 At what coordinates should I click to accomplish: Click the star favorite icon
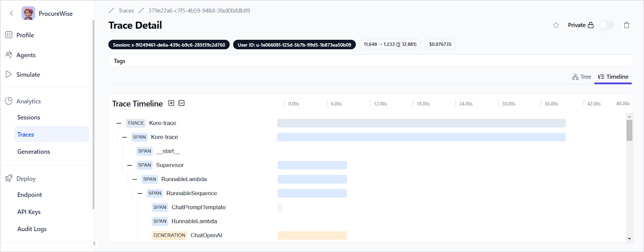(x=556, y=25)
